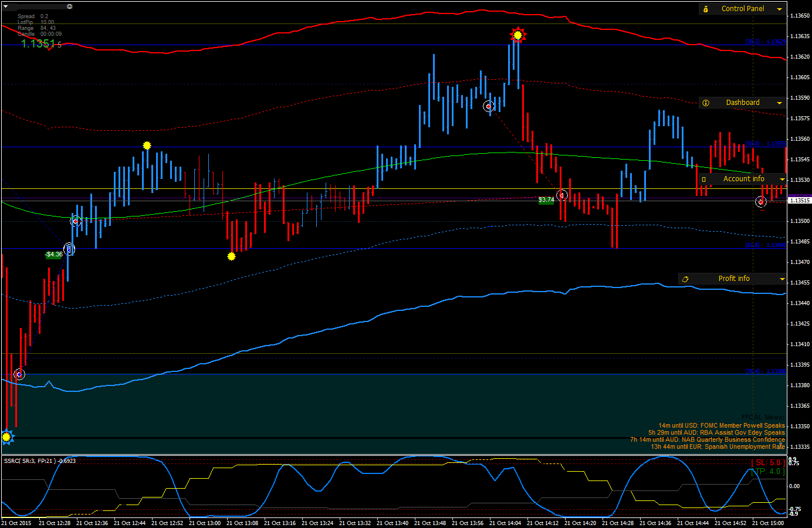
Task: Click the 1.13500 price axis label
Action: click(800, 221)
